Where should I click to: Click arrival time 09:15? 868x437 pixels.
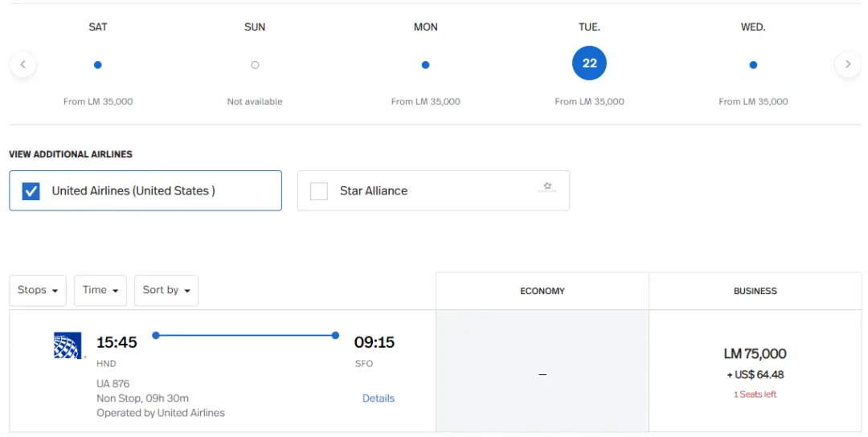click(x=375, y=342)
